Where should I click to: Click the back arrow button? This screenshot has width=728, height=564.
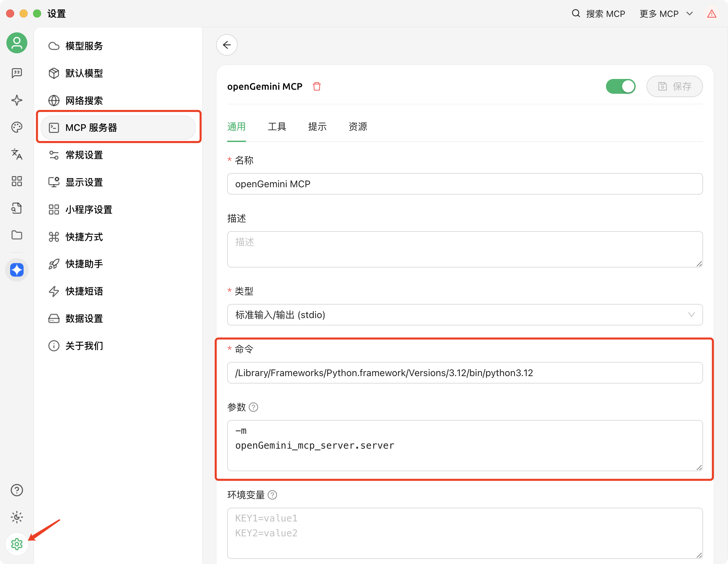pyautogui.click(x=227, y=45)
